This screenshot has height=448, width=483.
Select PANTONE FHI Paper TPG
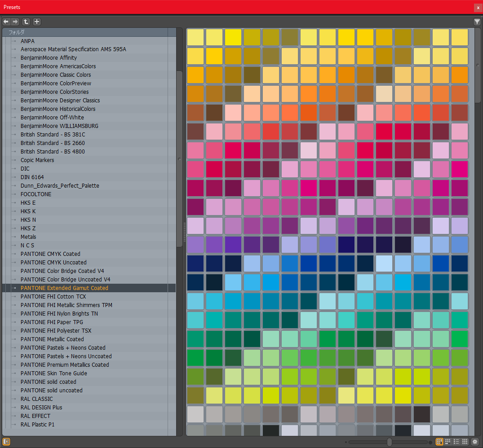click(52, 322)
